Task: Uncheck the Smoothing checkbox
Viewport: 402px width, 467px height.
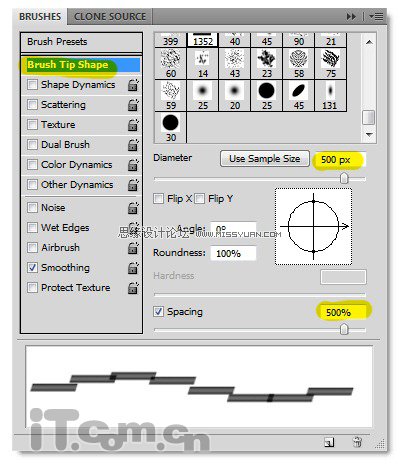Action: point(32,268)
